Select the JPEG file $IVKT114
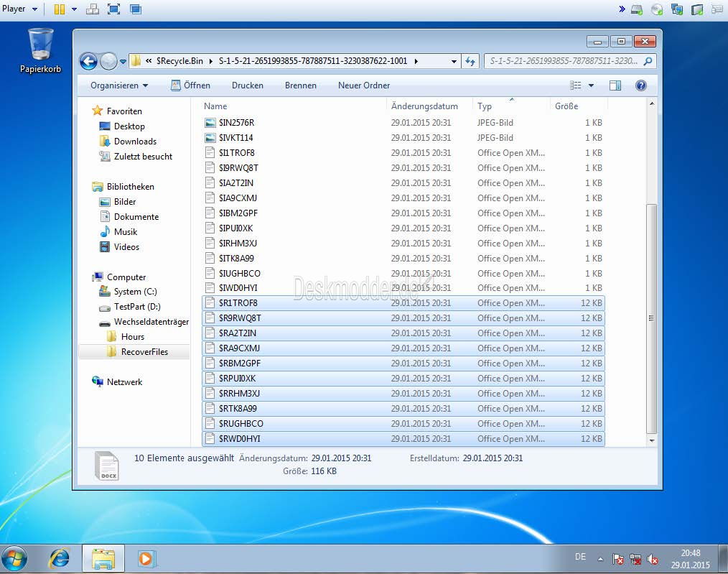The width and height of the screenshot is (728, 574). pyautogui.click(x=403, y=138)
